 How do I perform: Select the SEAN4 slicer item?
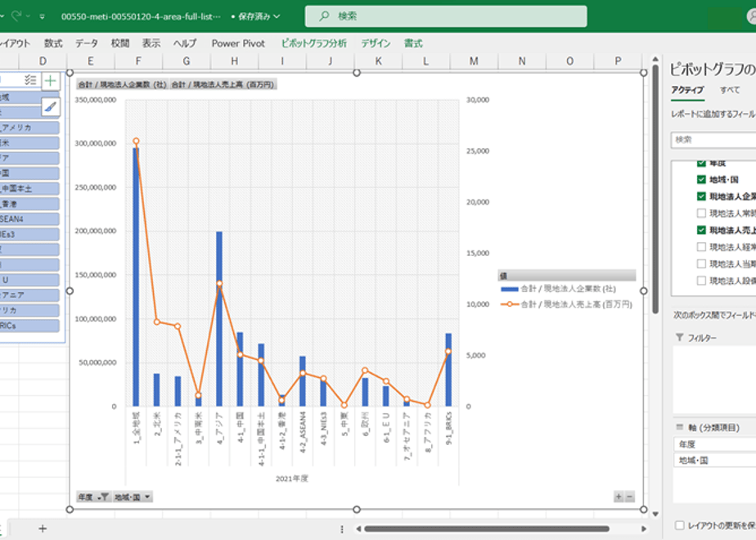point(29,219)
